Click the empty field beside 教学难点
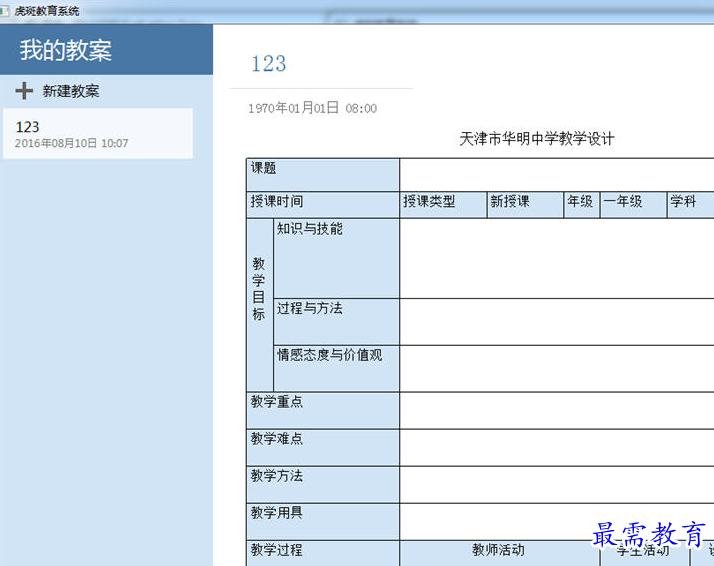 point(556,448)
